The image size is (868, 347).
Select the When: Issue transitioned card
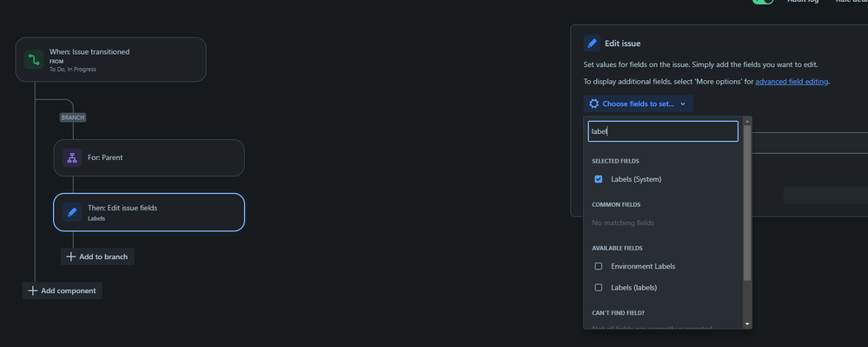[110, 59]
